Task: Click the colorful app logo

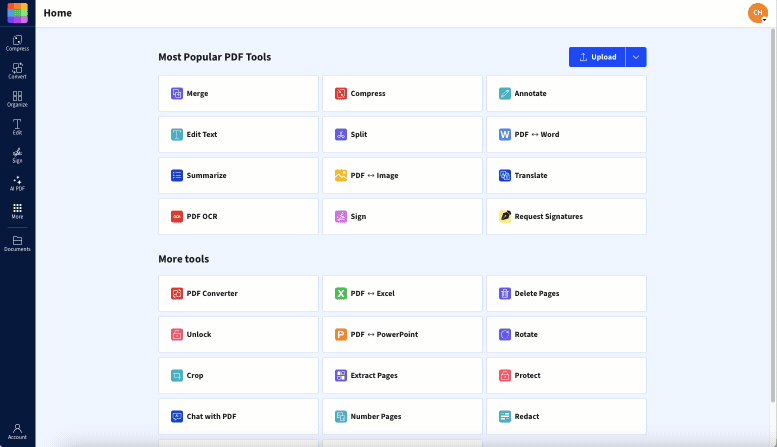Action: click(x=17, y=13)
